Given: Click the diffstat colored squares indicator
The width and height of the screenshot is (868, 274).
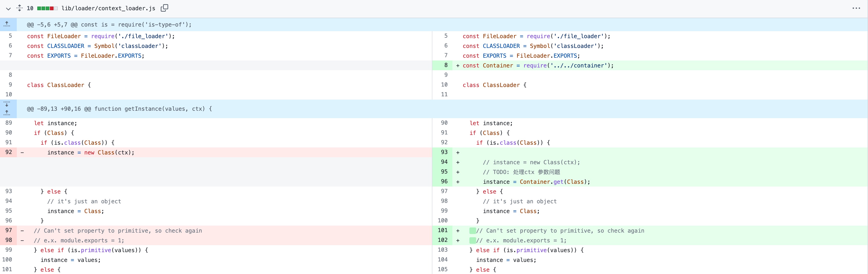Looking at the screenshot, I should click(x=47, y=8).
